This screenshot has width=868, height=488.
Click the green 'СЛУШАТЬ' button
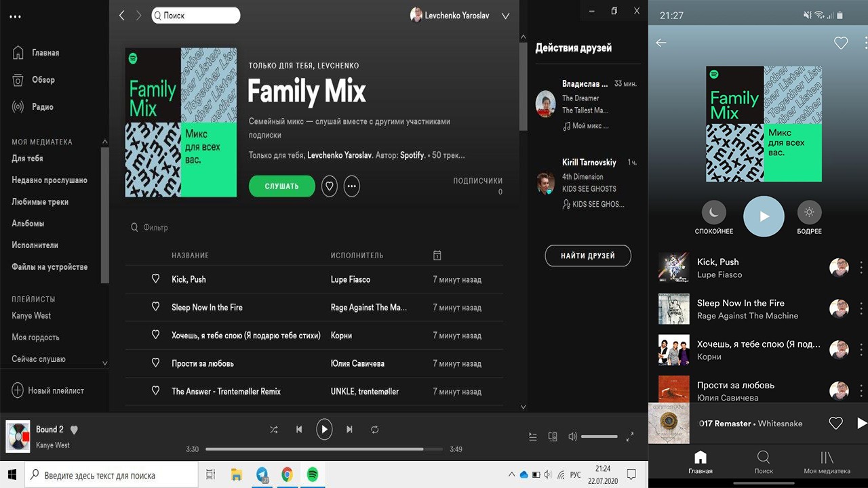(282, 186)
